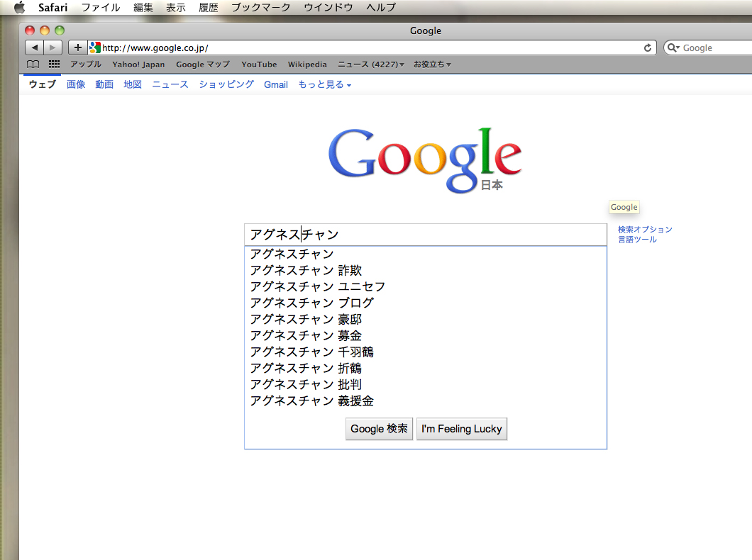Open the 検索オプション link

point(644,230)
